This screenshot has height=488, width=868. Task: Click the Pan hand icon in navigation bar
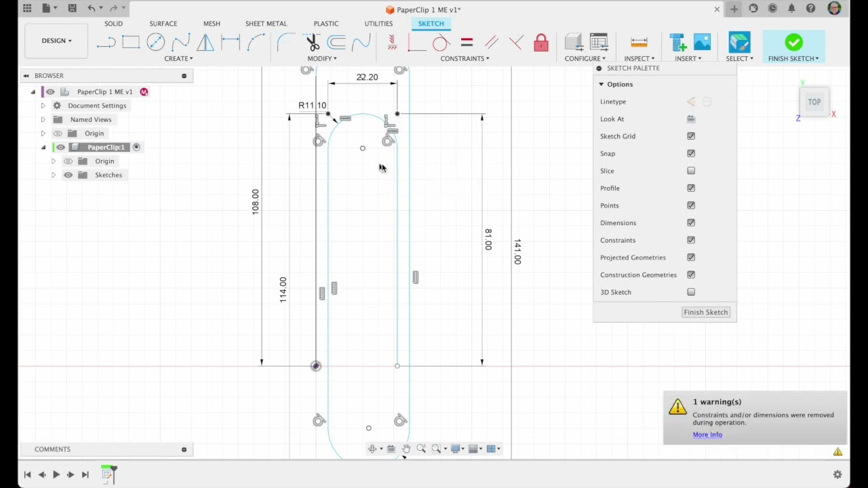tap(406, 449)
